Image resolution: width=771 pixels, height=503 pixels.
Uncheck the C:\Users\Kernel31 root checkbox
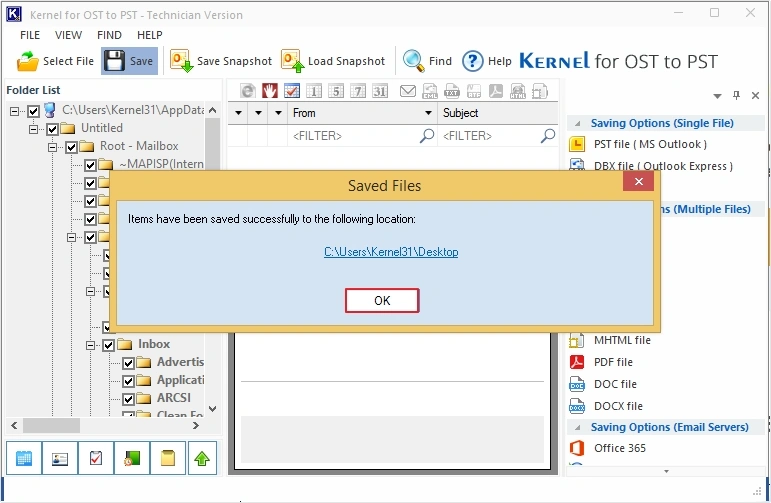pos(33,111)
